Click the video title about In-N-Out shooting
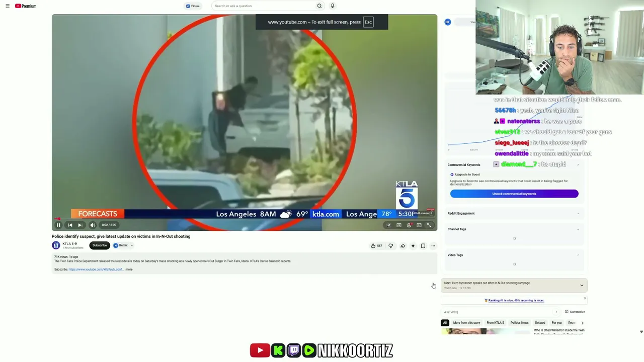644x362 pixels. click(x=121, y=236)
